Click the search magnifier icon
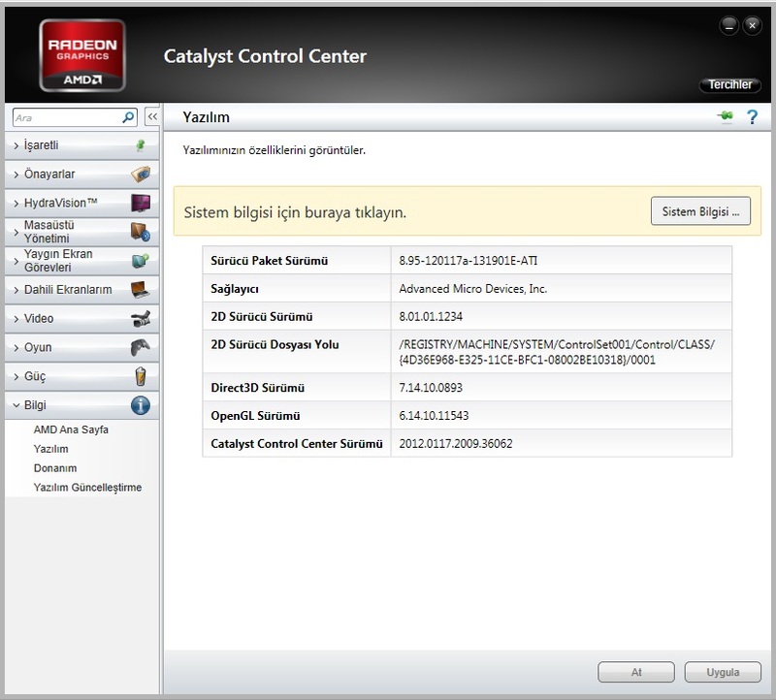Screen dimensions: 776x700 click(x=128, y=117)
